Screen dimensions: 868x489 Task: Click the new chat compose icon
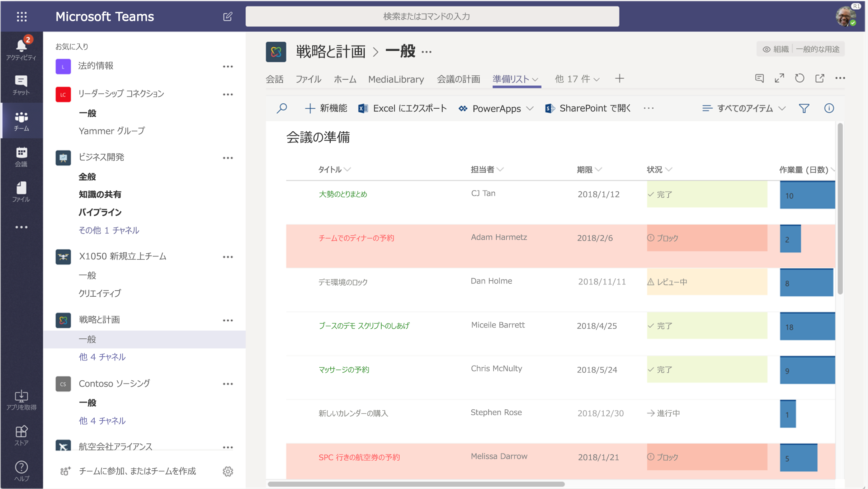[228, 17]
